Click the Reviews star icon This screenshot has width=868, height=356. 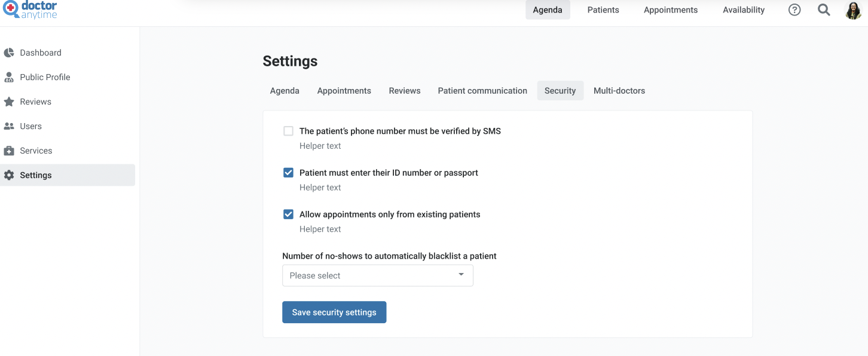click(x=9, y=102)
